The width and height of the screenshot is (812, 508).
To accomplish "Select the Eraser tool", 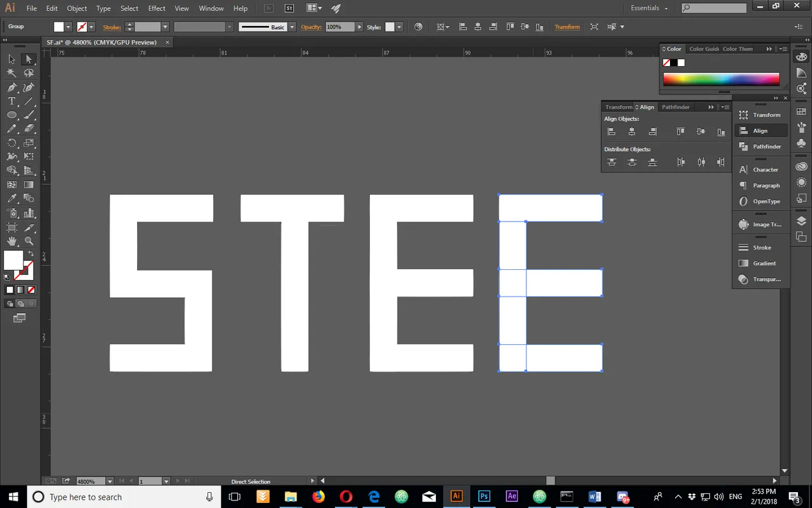I will [x=29, y=129].
